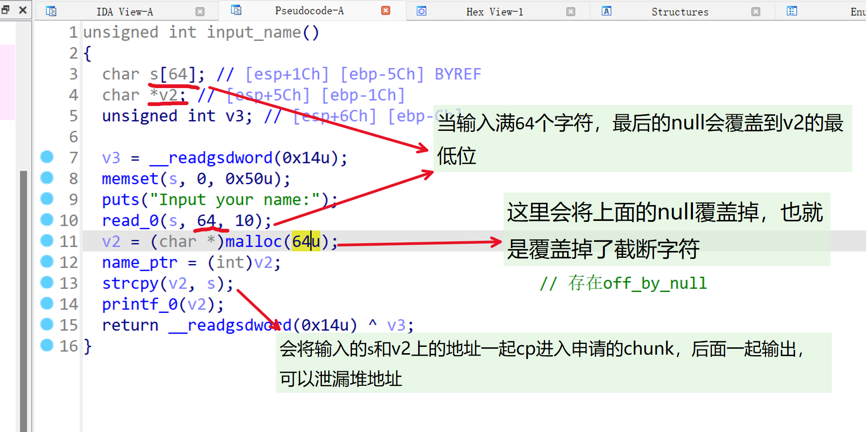Click the "Input your name:" string literal

point(235,200)
